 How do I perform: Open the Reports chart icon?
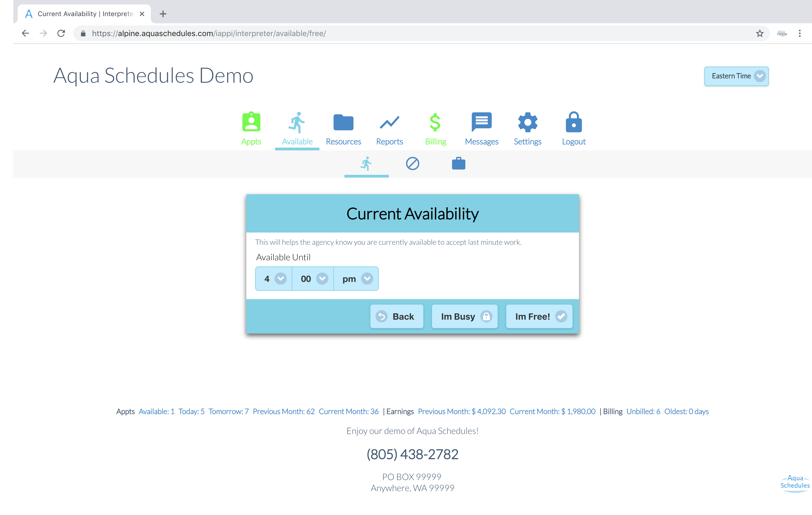coord(389,122)
